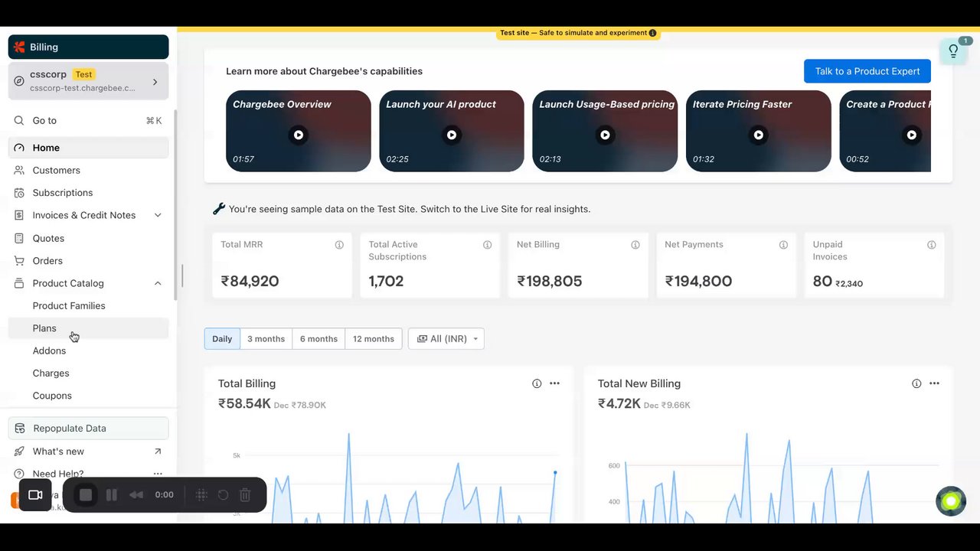Screen dimensions: 980x551
Task: Open the All (INR) currency dropdown
Action: [446, 339]
